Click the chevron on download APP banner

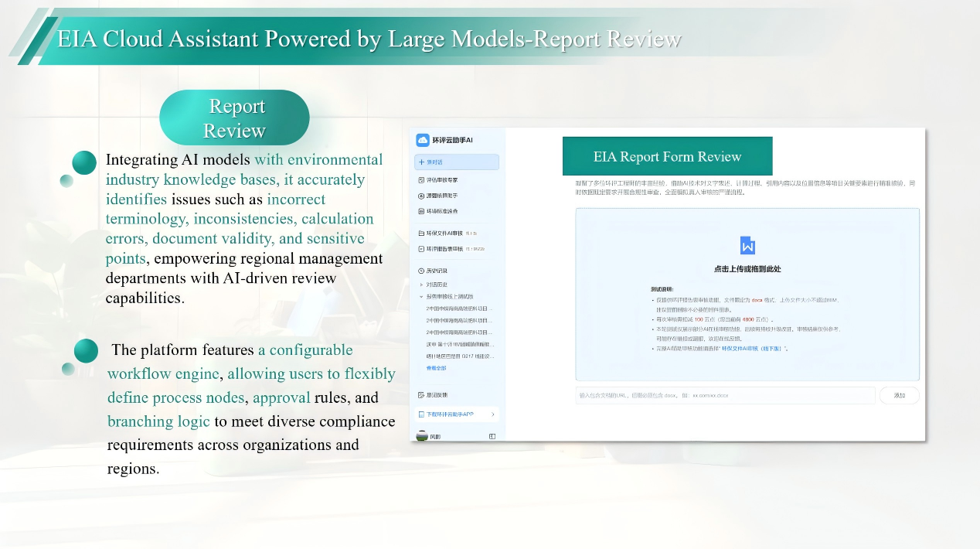[492, 414]
